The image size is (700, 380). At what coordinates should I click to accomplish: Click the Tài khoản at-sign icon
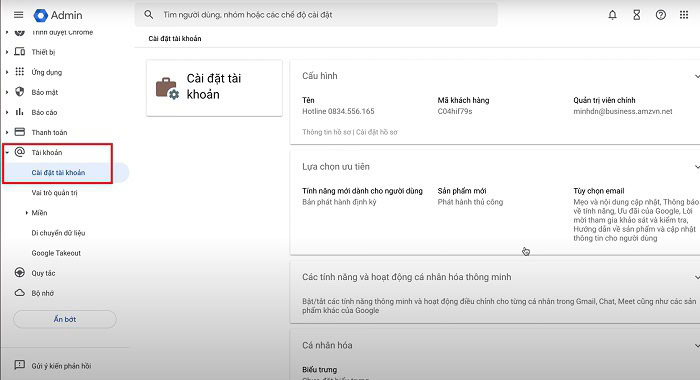20,152
